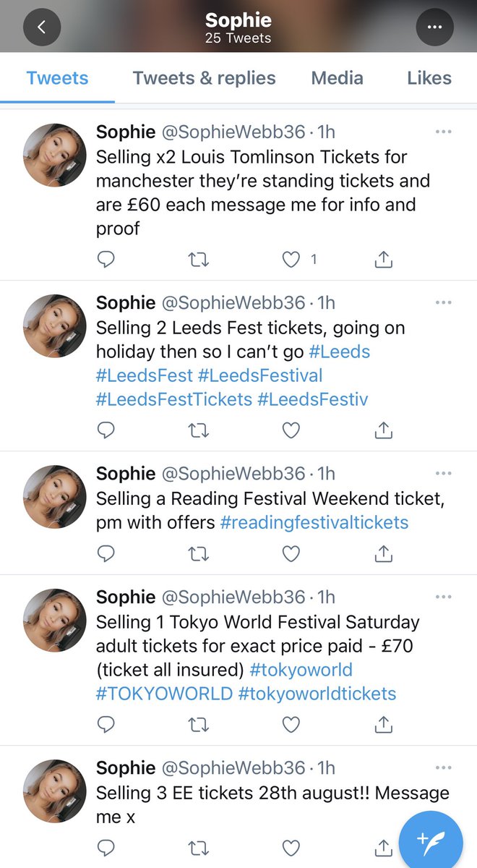Viewport: 477px width, 868px height.
Task: Open more options on Tokyo World tweet
Action: click(x=443, y=597)
